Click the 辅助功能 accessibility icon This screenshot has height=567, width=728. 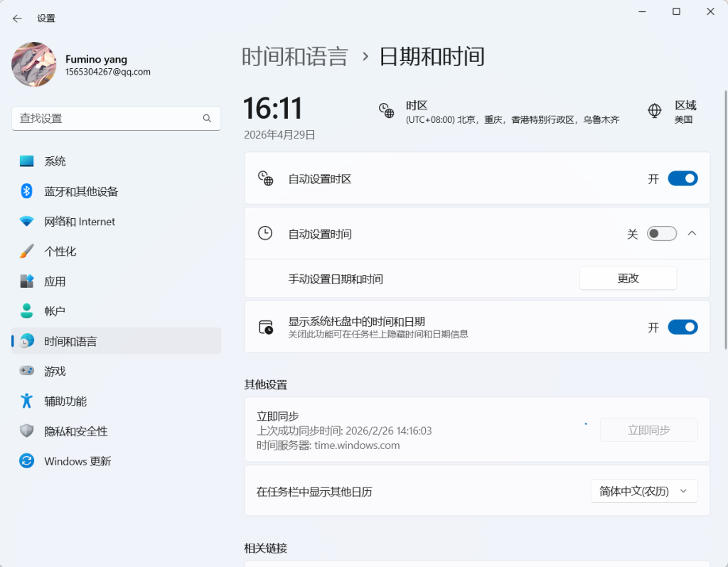[26, 401]
